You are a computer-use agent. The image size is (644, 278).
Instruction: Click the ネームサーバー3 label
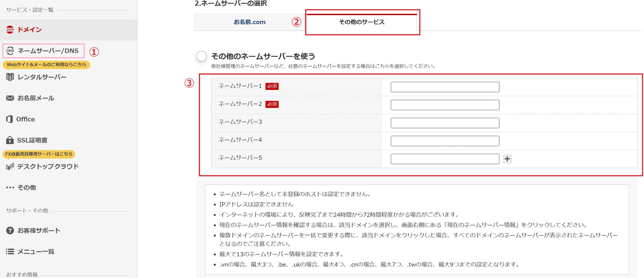coord(240,122)
